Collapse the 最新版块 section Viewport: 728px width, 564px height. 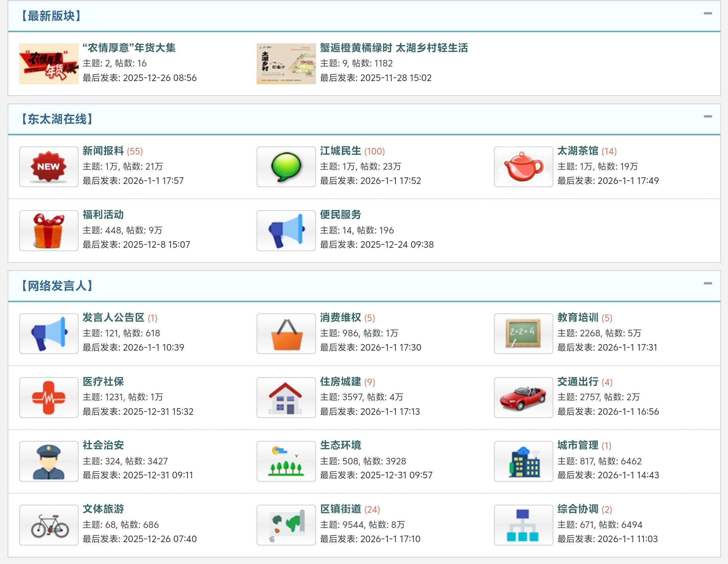[x=708, y=14]
